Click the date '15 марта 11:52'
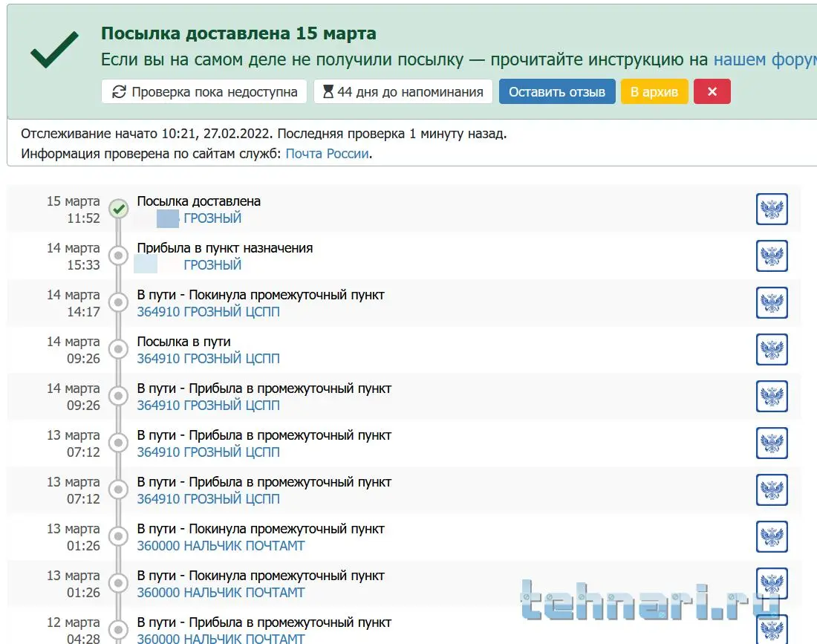817x644 pixels. click(x=74, y=209)
